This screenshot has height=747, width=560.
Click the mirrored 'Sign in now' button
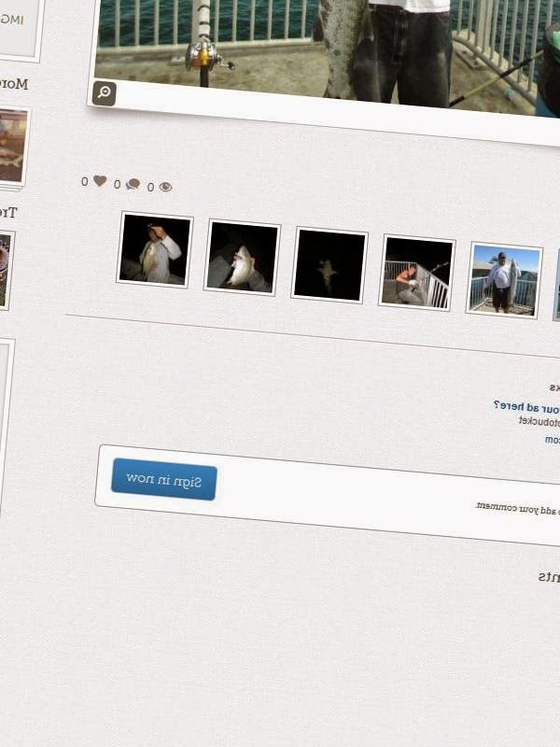(164, 480)
